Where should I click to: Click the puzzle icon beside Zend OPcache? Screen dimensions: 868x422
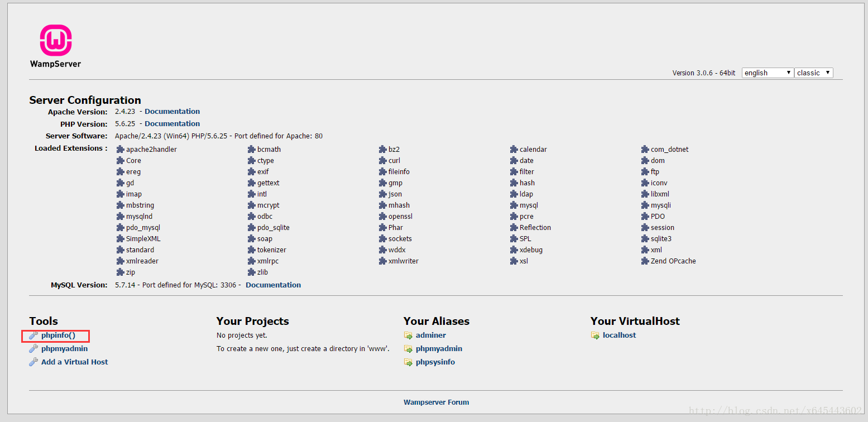tap(645, 261)
